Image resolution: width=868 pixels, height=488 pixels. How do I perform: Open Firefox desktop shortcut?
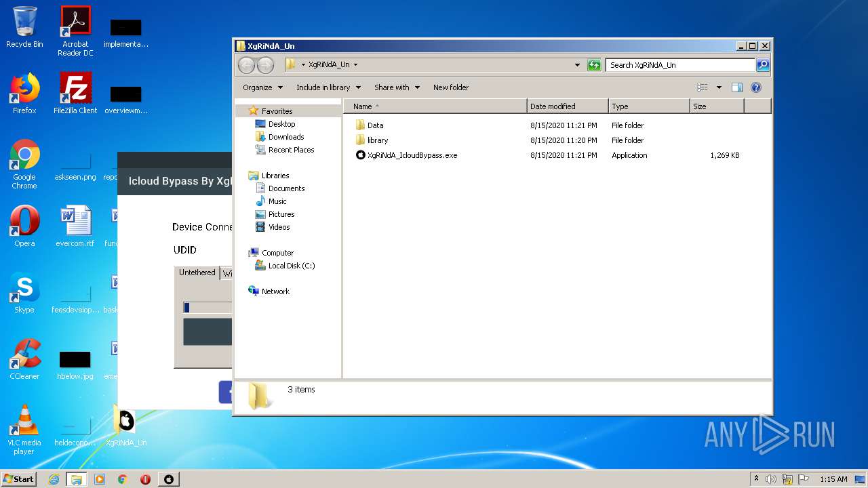[x=24, y=94]
